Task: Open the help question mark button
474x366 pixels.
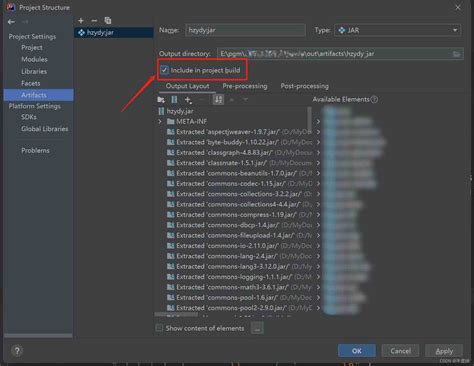Action: 17,351
